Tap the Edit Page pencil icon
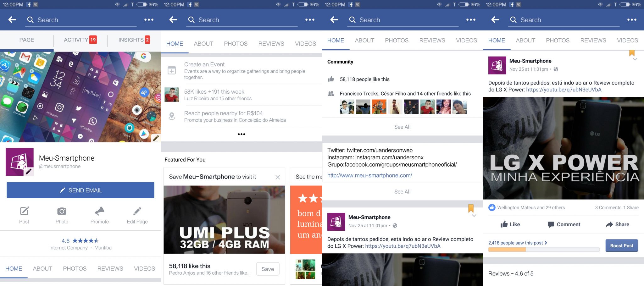Screen dimensions: 644x286 click(x=137, y=211)
